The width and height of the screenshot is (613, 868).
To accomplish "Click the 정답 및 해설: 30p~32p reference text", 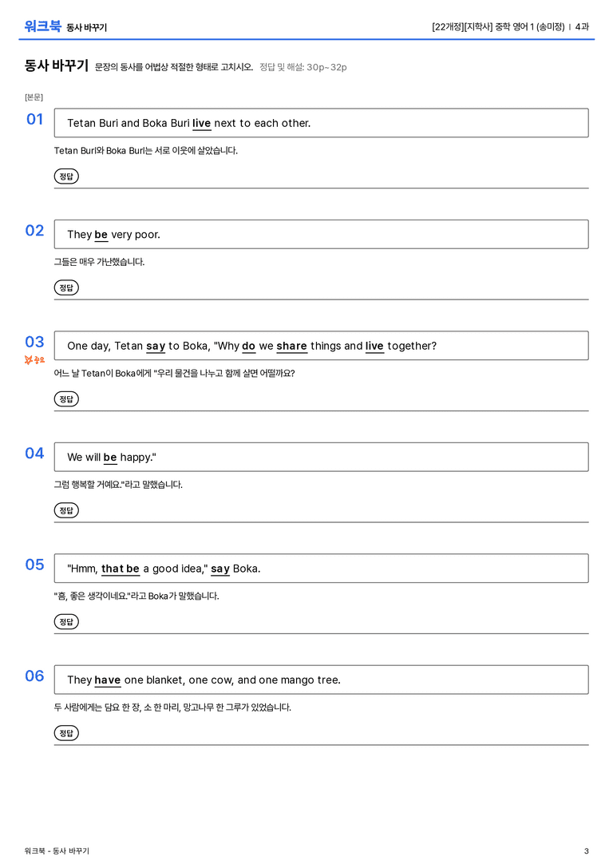I will [303, 67].
